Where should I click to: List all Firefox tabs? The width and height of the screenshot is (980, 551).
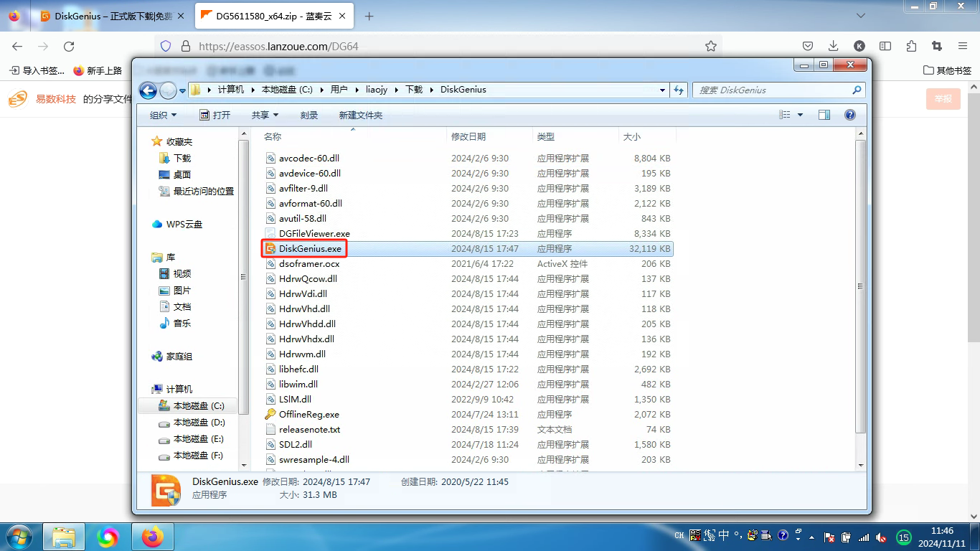pos(861,16)
